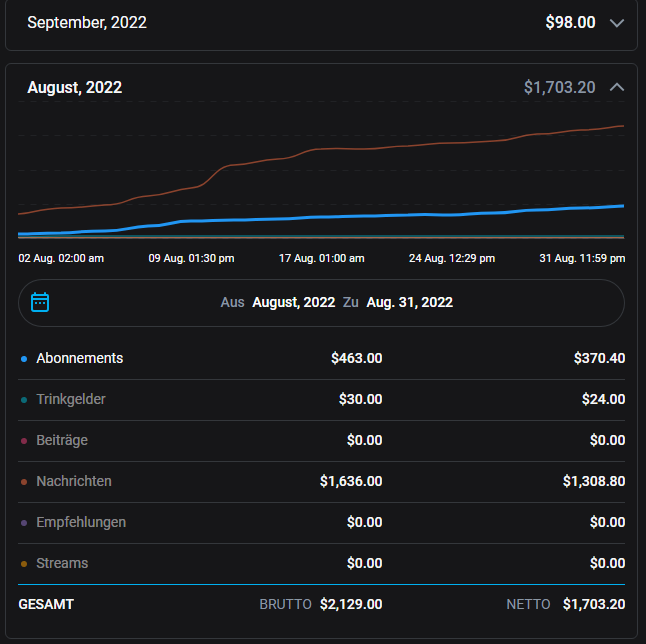Click the Streams row label
Screen dimensions: 646x644
tap(62, 563)
